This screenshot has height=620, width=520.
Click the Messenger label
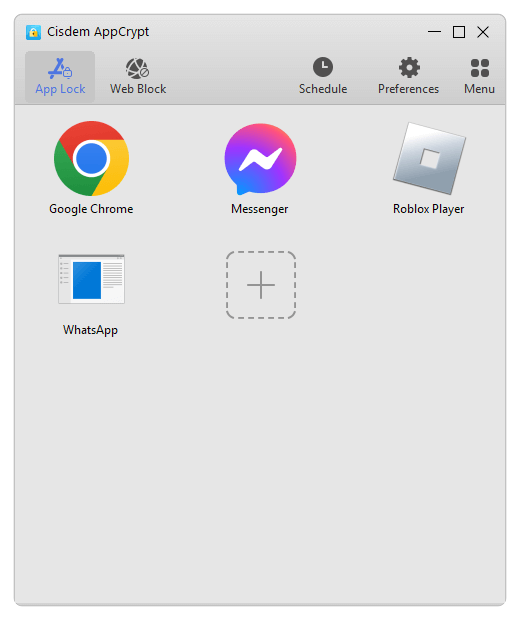pos(260,209)
